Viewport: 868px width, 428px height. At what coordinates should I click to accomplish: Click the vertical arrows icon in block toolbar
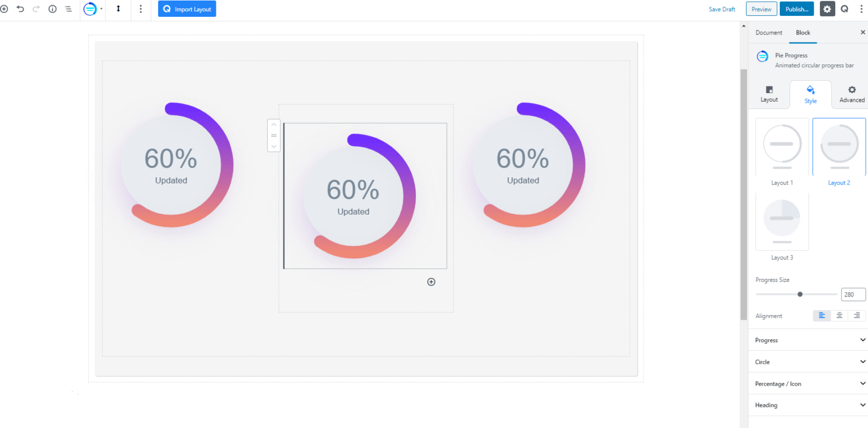[x=119, y=9]
